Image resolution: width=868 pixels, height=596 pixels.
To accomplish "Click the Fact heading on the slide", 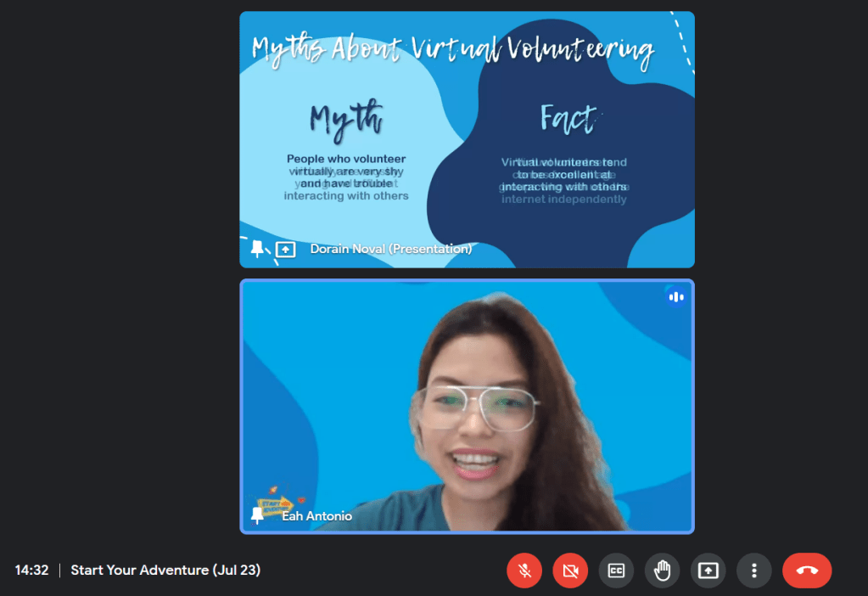I will pyautogui.click(x=568, y=120).
